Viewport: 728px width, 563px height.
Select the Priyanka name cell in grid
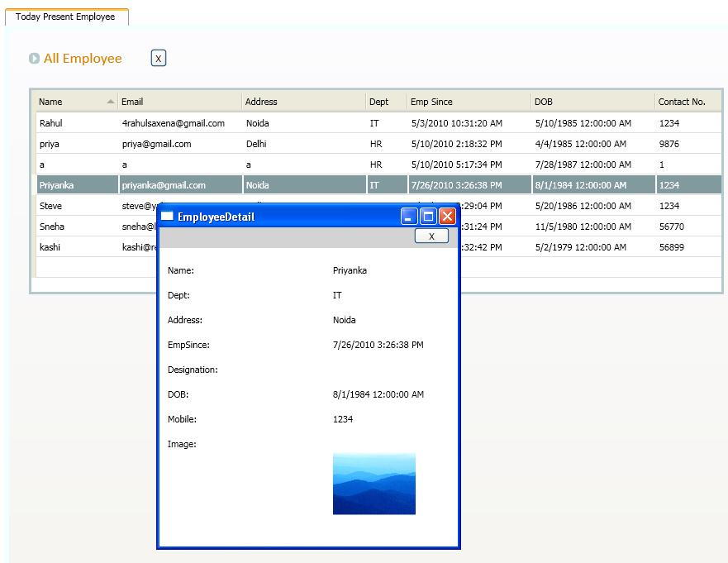77,185
